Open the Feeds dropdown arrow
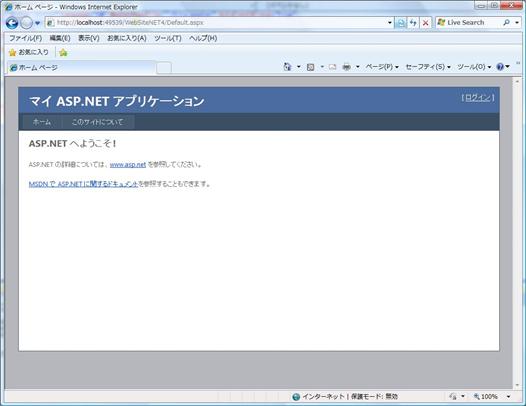The width and height of the screenshot is (526, 406). (x=322, y=67)
